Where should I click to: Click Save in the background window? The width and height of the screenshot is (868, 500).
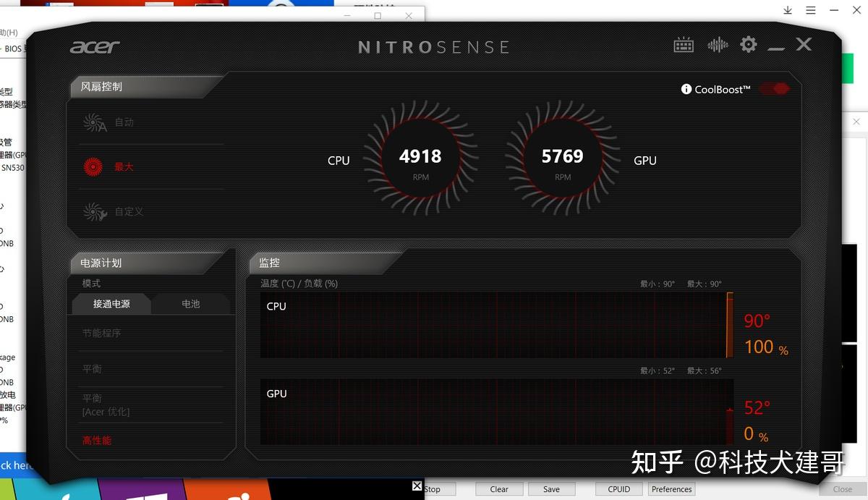click(x=551, y=489)
